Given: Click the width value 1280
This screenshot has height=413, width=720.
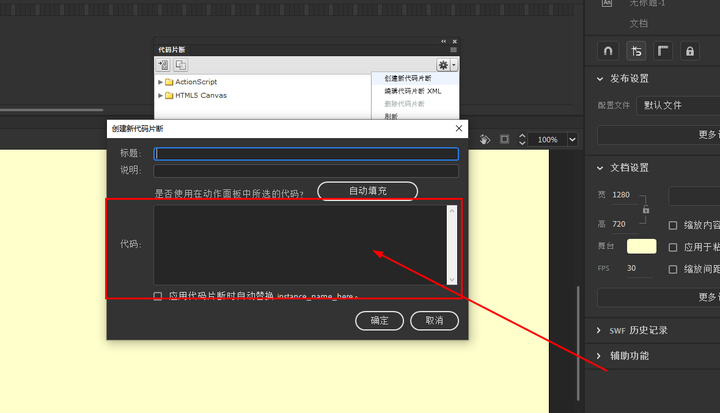Looking at the screenshot, I should [621, 195].
